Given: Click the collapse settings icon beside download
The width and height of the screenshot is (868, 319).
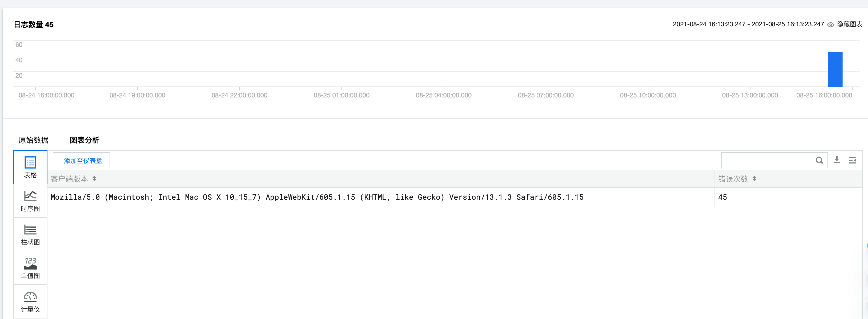Looking at the screenshot, I should pos(852,160).
